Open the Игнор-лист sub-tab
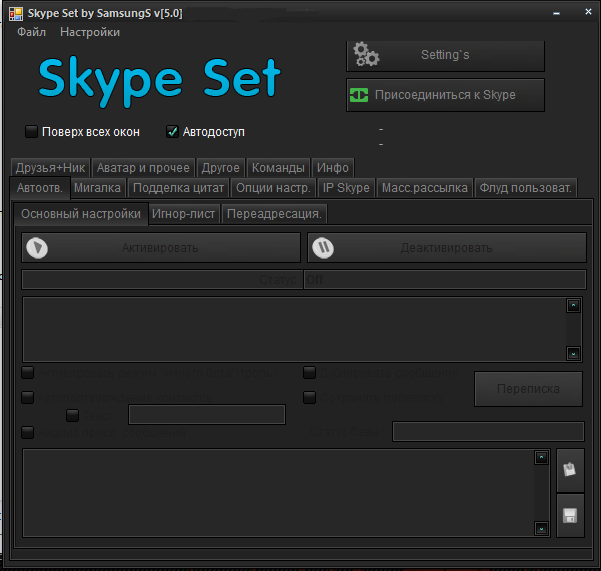601x571 pixels. coord(183,214)
